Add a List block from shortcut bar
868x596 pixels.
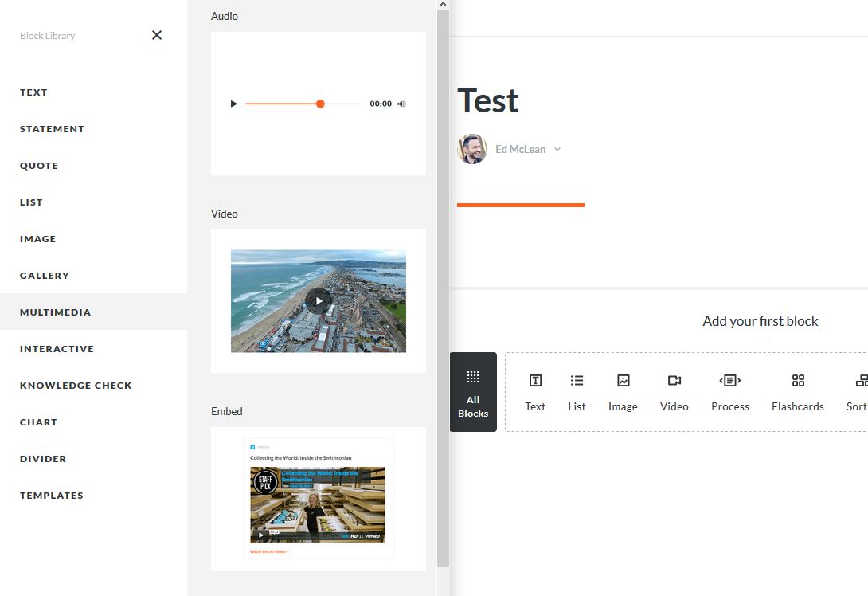click(x=577, y=393)
